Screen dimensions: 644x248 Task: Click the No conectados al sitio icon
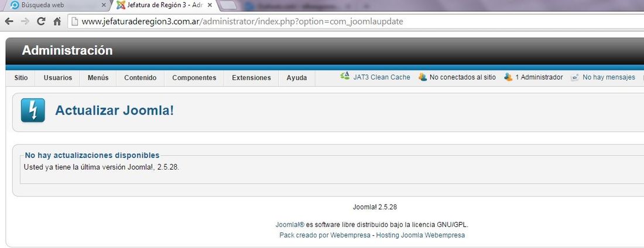[423, 77]
